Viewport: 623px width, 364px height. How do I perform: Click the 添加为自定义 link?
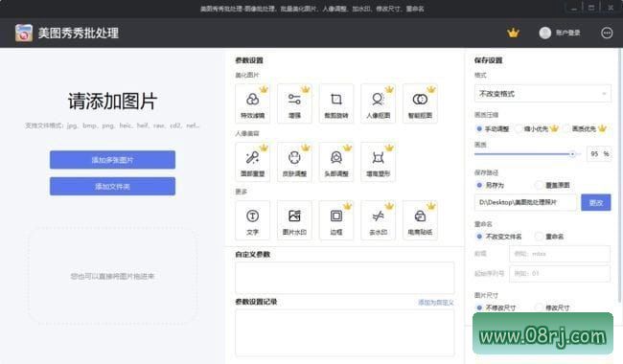(436, 303)
